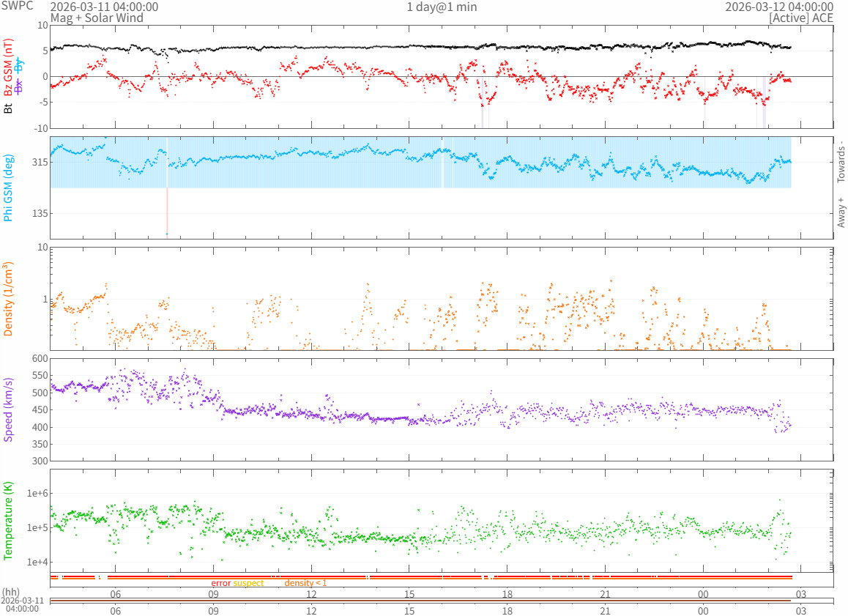Screen dimensions: 848x616
Task: Select the orange Density axis label
Action: (x=9, y=299)
